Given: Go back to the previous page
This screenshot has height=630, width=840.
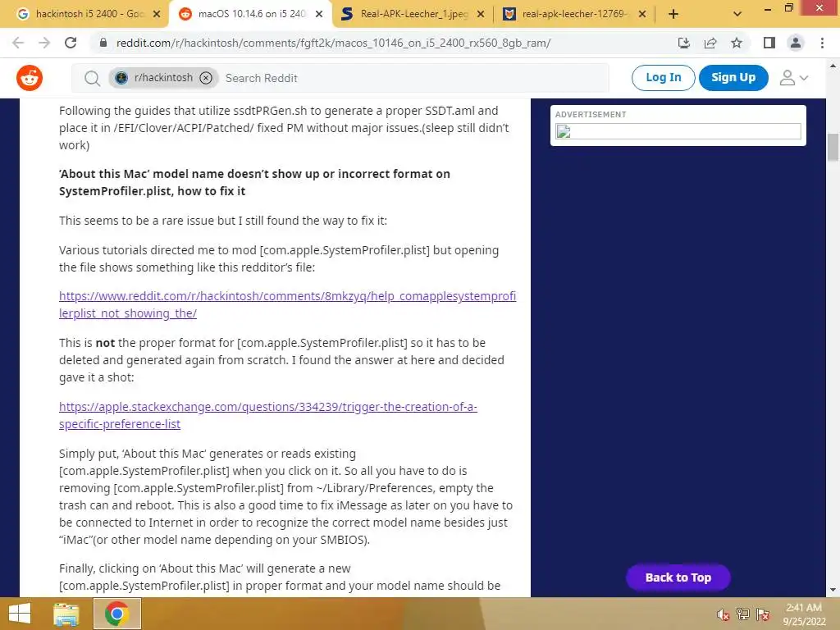Looking at the screenshot, I should pyautogui.click(x=18, y=43).
